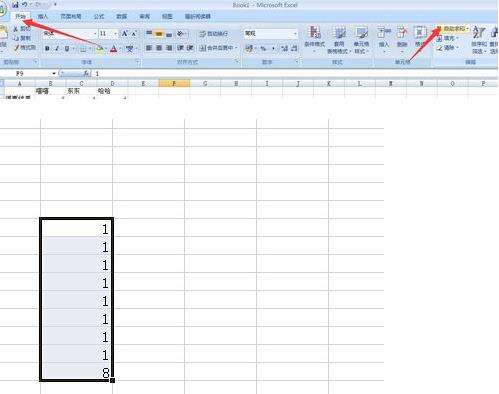Open the 页面布局 (Page Layout) tab
This screenshot has width=499, height=394.
coord(71,16)
